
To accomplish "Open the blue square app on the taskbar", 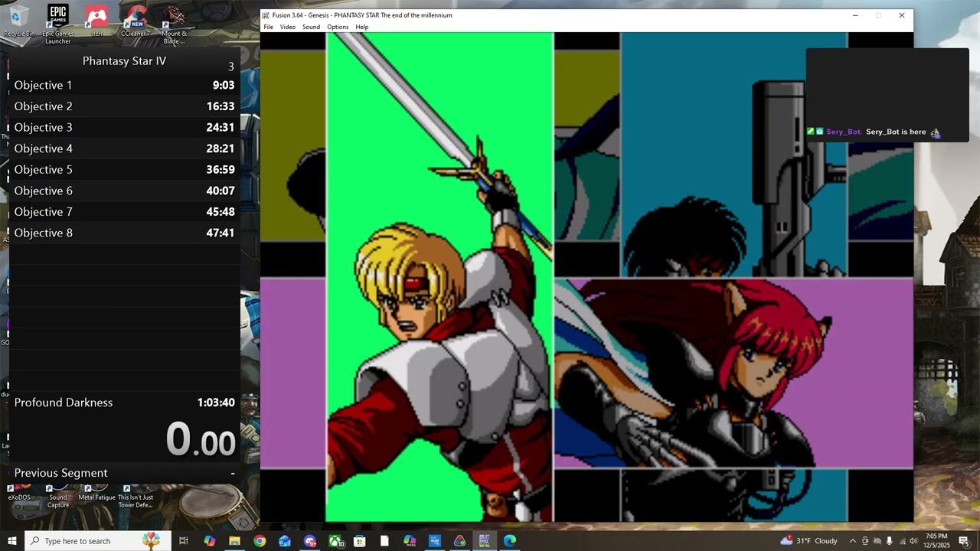I will click(435, 541).
